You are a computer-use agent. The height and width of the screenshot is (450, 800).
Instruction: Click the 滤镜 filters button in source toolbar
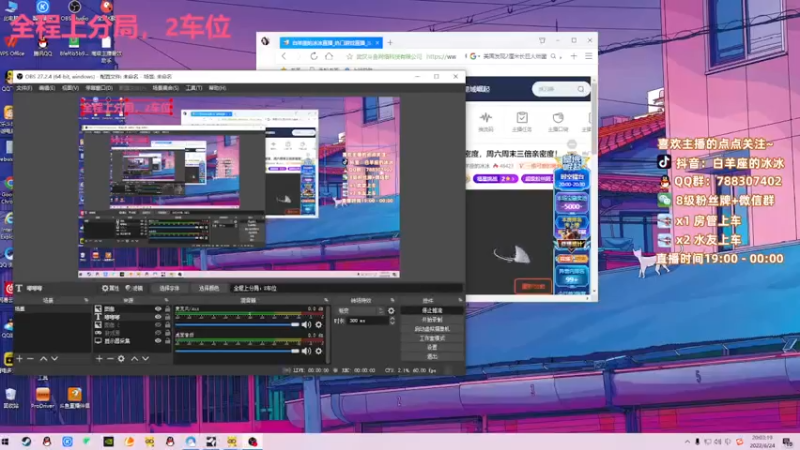point(134,288)
